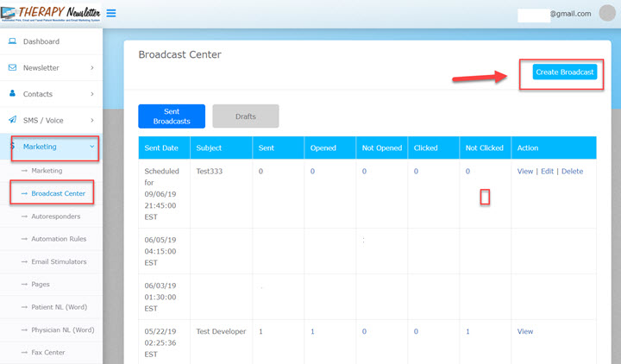Open Broadcast Center in sidebar

[x=58, y=193]
